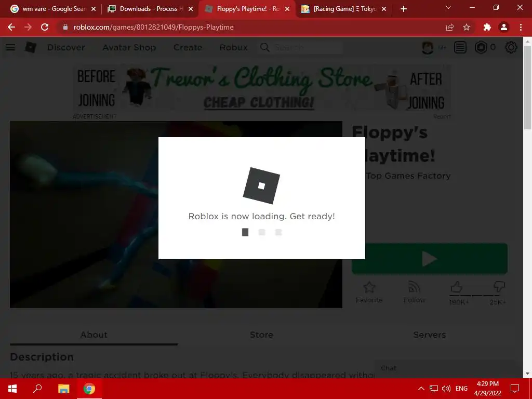The image size is (532, 399).
Task: Open Windows action center notifications
Action: coord(515,389)
